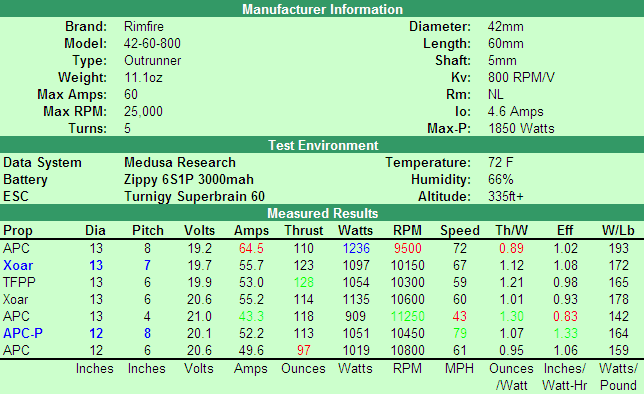Image resolution: width=644 pixels, height=394 pixels.
Task: Click the green thrust value 128
Action: click(304, 282)
